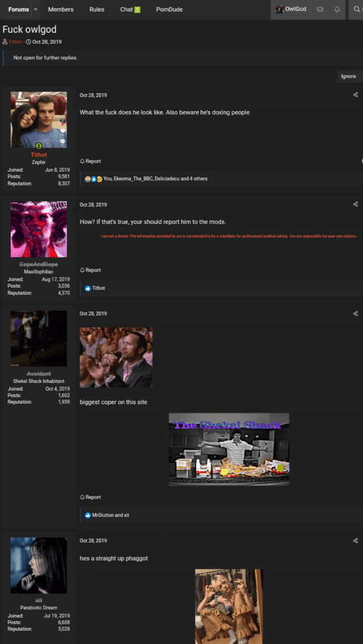Open the Forums navigation tab
The image size is (363, 644).
click(x=19, y=10)
